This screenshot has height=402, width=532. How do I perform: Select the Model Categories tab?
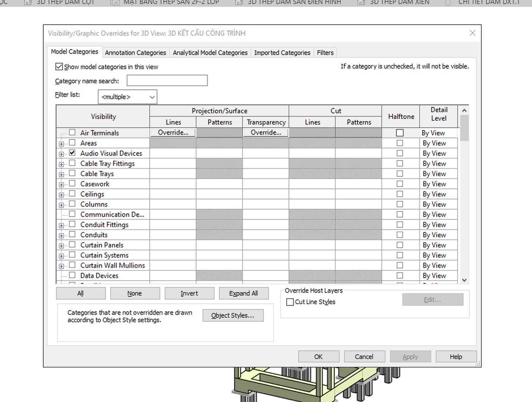[x=75, y=51]
